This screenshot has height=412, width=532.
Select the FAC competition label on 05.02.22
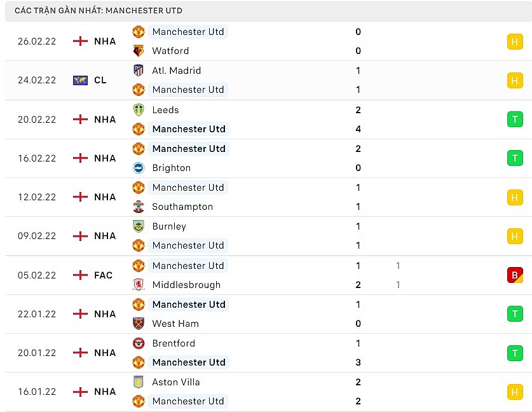(x=103, y=275)
